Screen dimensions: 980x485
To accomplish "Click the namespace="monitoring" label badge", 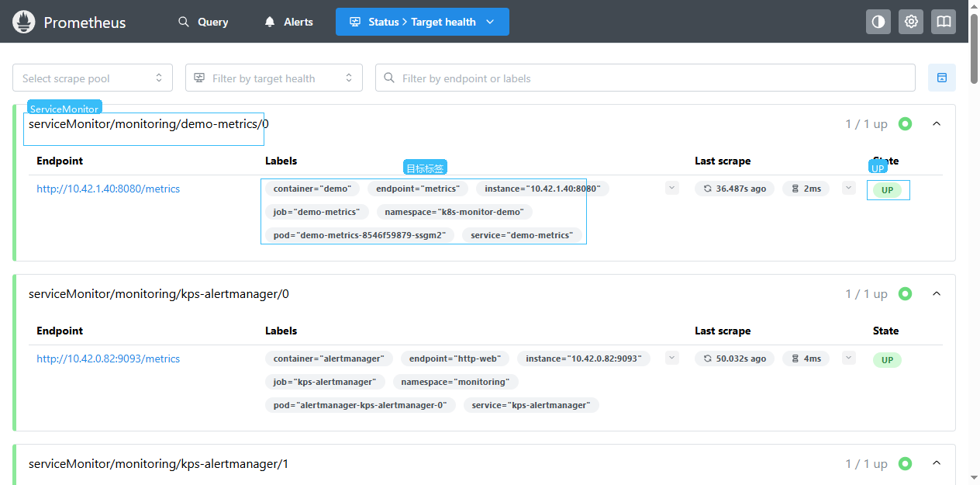I will pyautogui.click(x=456, y=382).
